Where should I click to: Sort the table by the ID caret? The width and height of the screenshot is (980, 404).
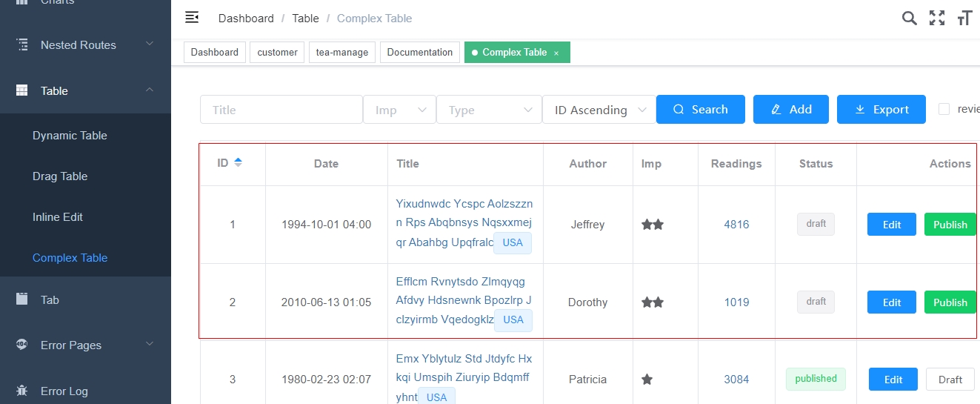click(x=238, y=163)
